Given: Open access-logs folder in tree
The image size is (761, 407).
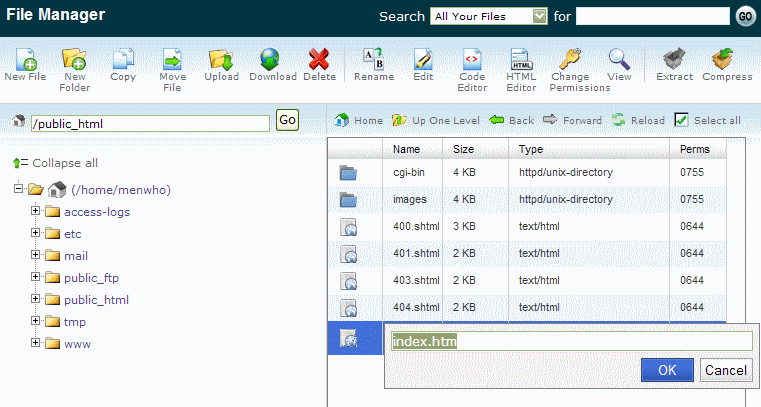Looking at the screenshot, I should (97, 212).
